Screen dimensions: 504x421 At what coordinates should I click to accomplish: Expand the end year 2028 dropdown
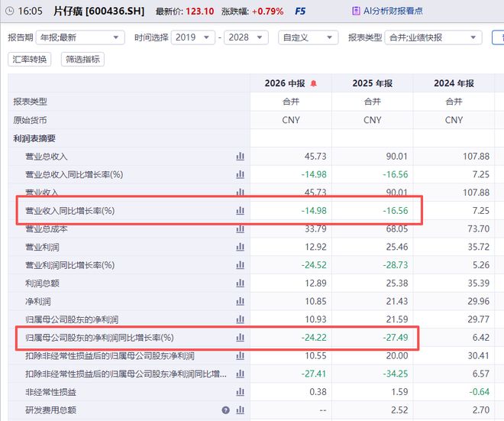[246, 37]
